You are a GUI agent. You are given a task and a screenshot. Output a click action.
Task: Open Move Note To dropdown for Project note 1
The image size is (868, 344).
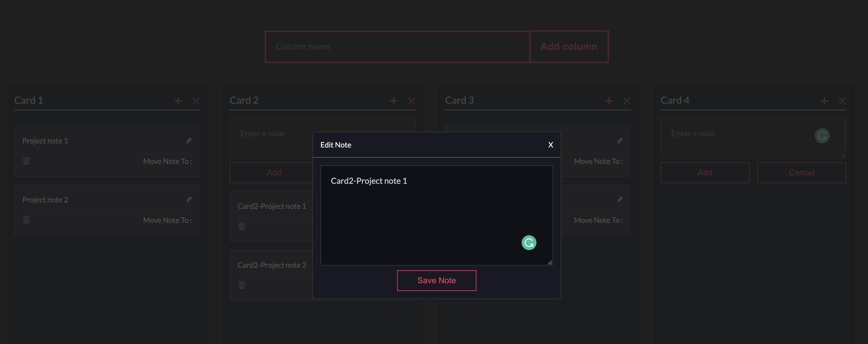pyautogui.click(x=167, y=161)
